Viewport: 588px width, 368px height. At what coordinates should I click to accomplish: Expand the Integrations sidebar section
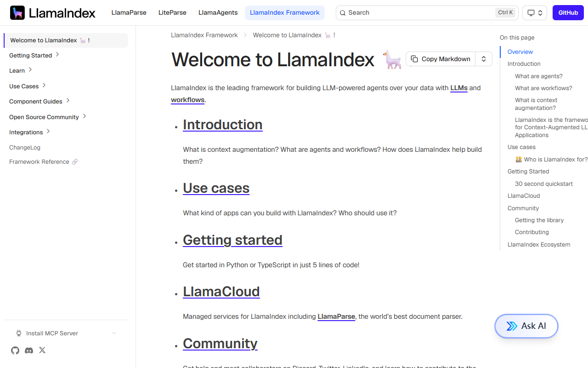point(48,132)
